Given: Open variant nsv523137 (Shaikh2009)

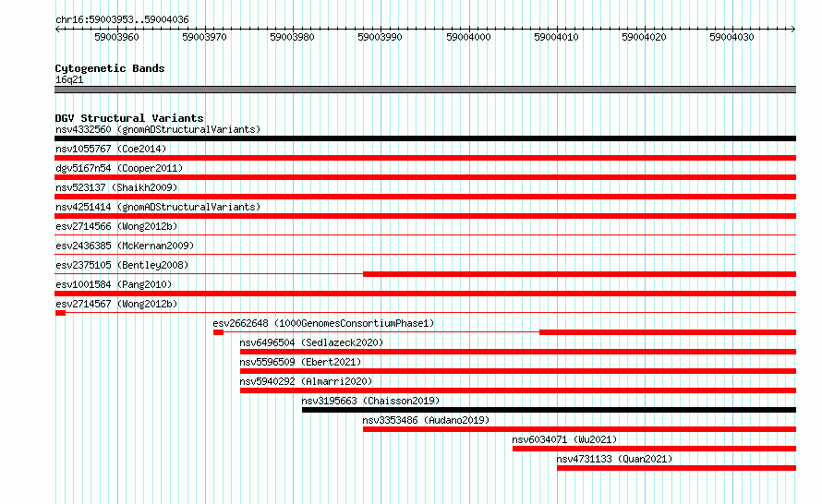Looking at the screenshot, I should 116,187.
